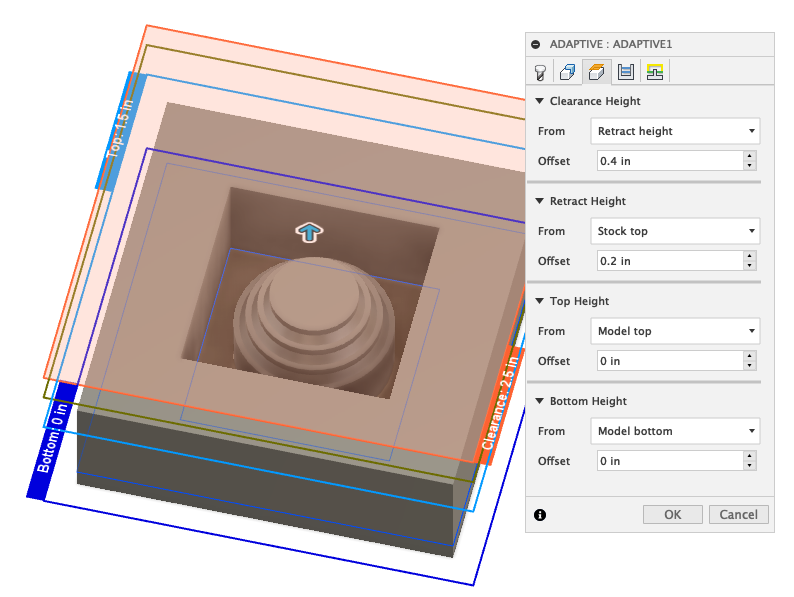Click Bottom Height offset field

(x=670, y=461)
